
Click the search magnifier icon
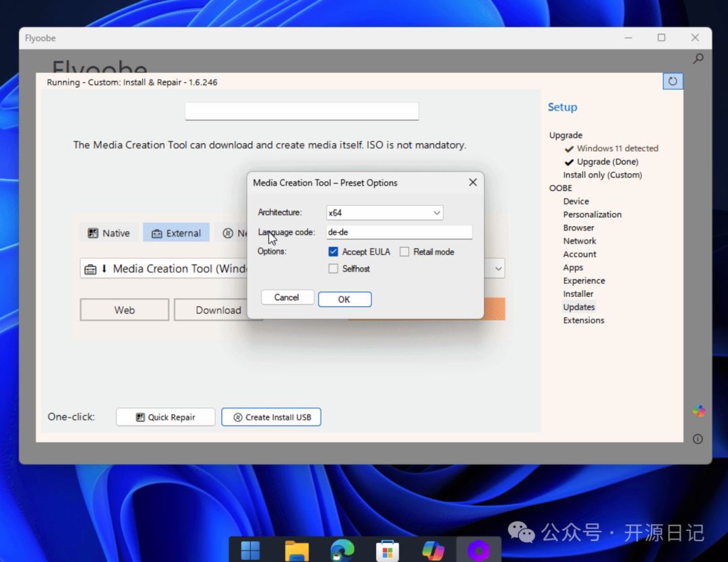698,59
